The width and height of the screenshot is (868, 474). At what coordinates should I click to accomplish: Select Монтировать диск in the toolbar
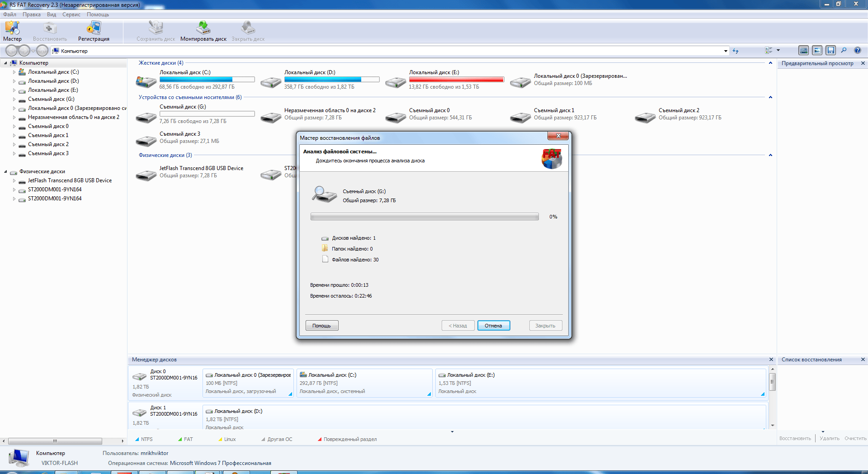[x=203, y=31]
